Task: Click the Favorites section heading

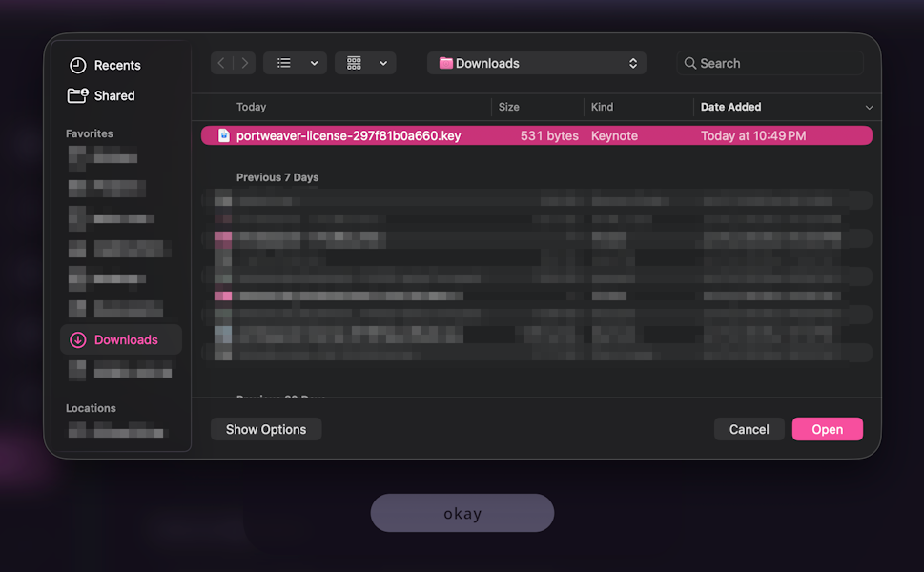Action: [90, 133]
